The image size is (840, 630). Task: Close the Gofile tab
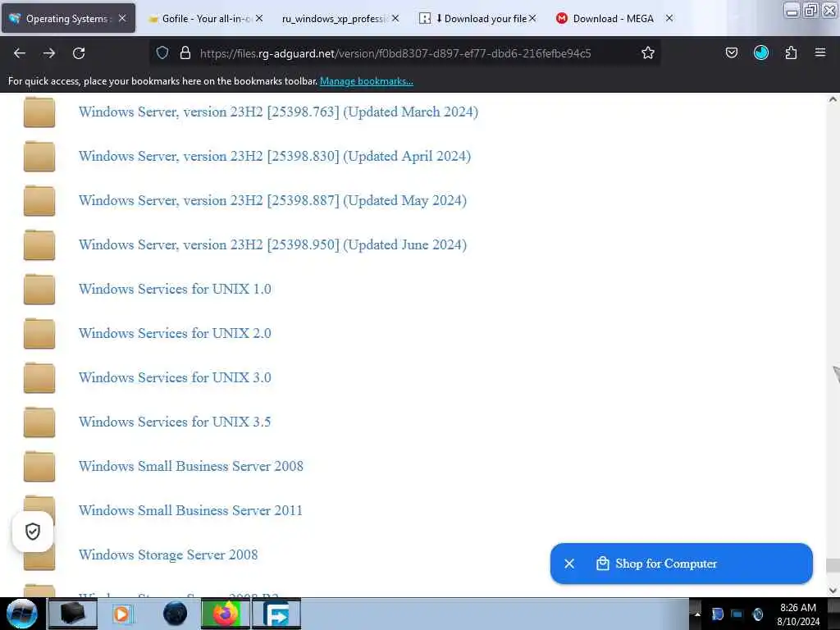click(x=259, y=18)
